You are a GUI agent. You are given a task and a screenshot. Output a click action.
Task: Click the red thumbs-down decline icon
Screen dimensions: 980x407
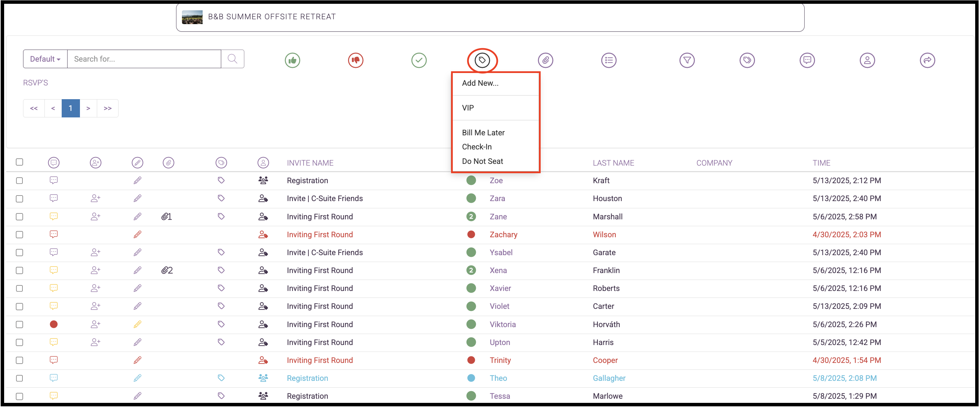pyautogui.click(x=355, y=60)
